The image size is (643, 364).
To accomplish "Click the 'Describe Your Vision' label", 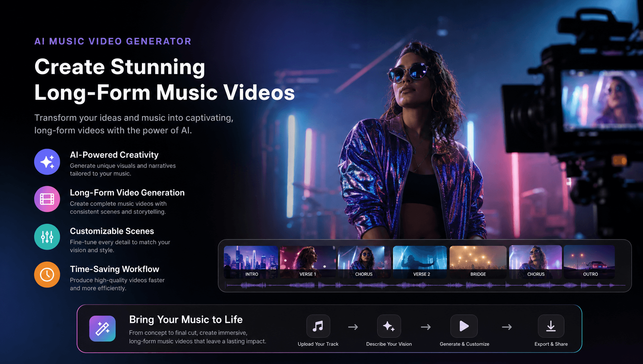I will point(389,344).
